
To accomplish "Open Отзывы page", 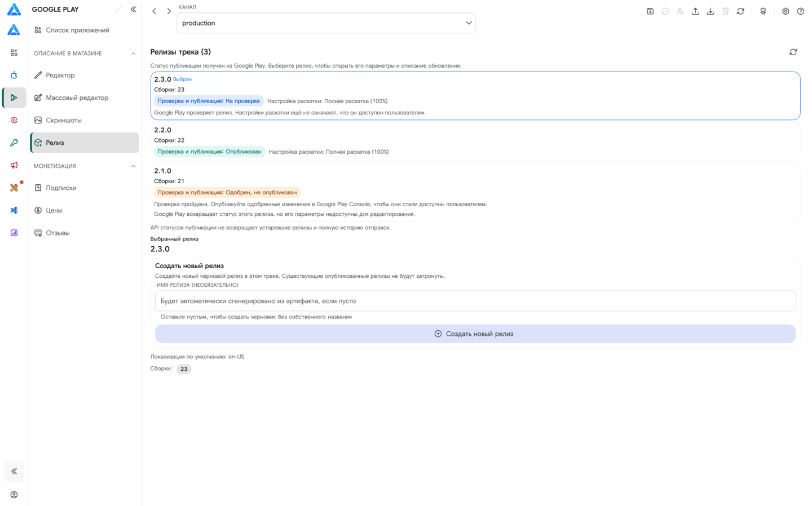I will tap(85, 233).
